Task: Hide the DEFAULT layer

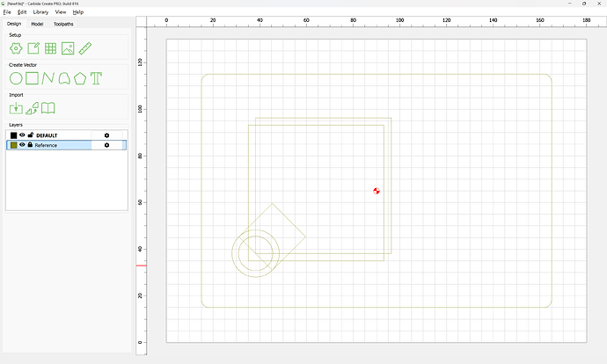Action: pos(22,135)
